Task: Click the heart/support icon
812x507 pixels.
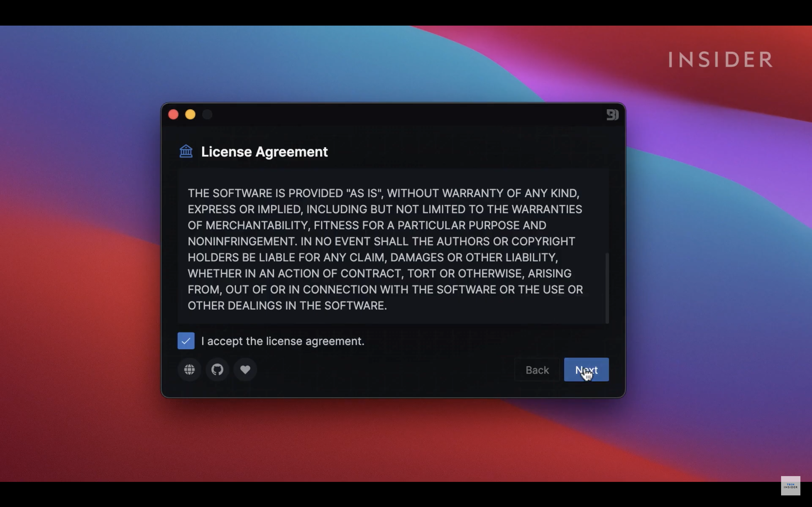Action: click(x=245, y=369)
